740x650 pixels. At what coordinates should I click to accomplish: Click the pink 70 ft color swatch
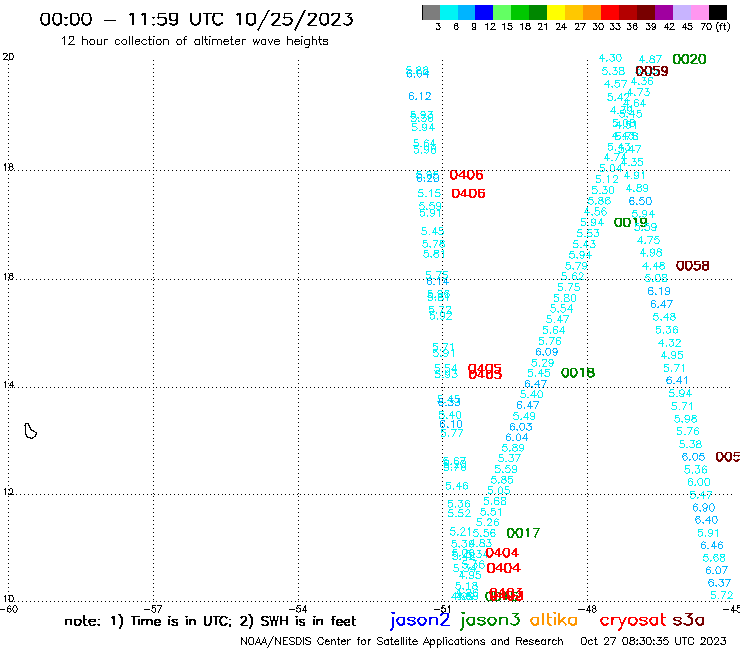pos(699,12)
